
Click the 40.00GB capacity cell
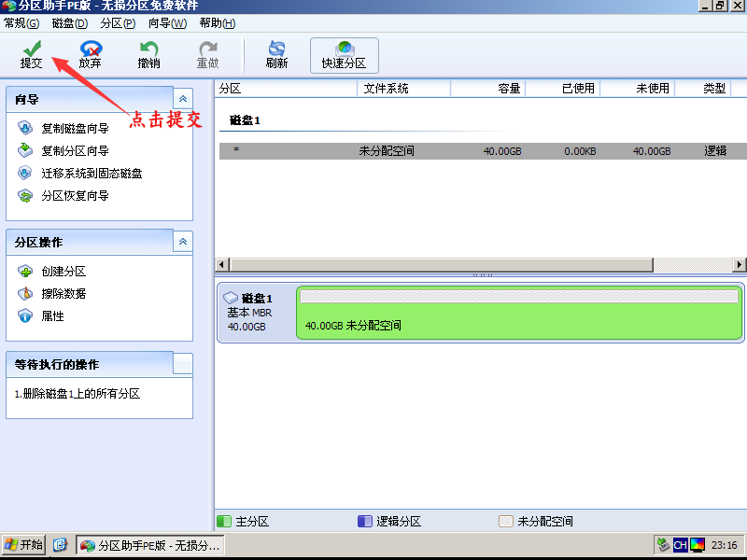click(502, 151)
